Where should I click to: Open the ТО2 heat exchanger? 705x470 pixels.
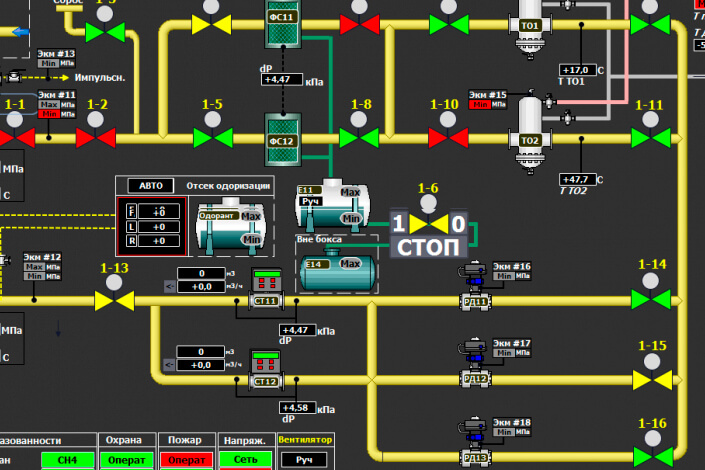click(530, 134)
